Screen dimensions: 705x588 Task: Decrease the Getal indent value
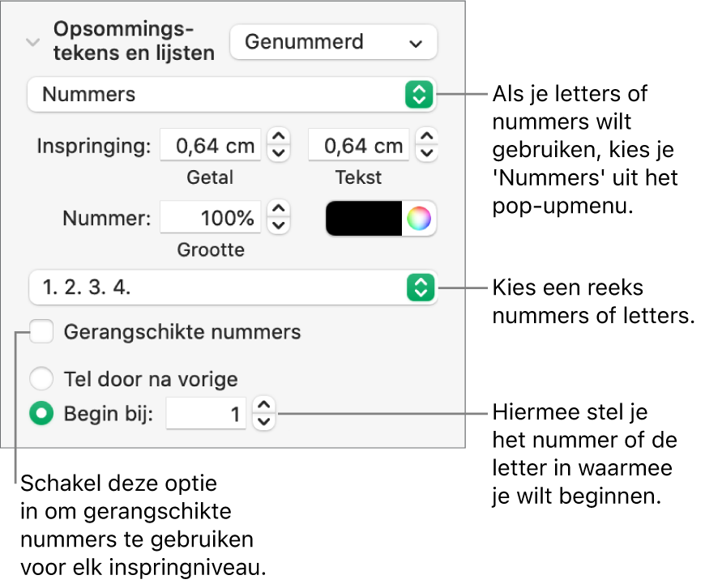279,153
